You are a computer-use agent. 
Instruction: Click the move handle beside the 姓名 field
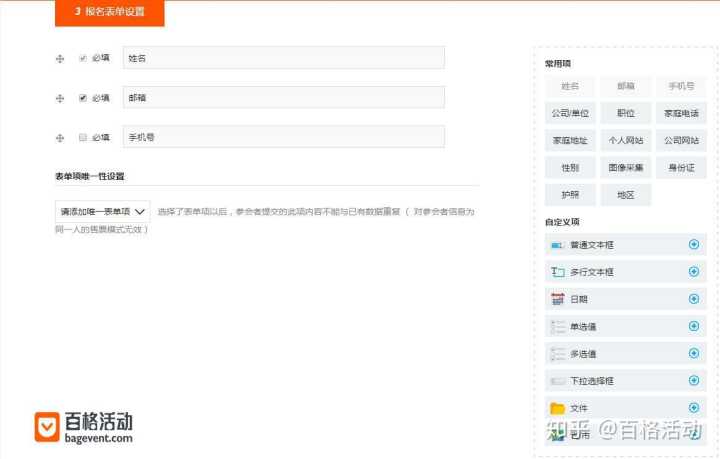(60, 59)
